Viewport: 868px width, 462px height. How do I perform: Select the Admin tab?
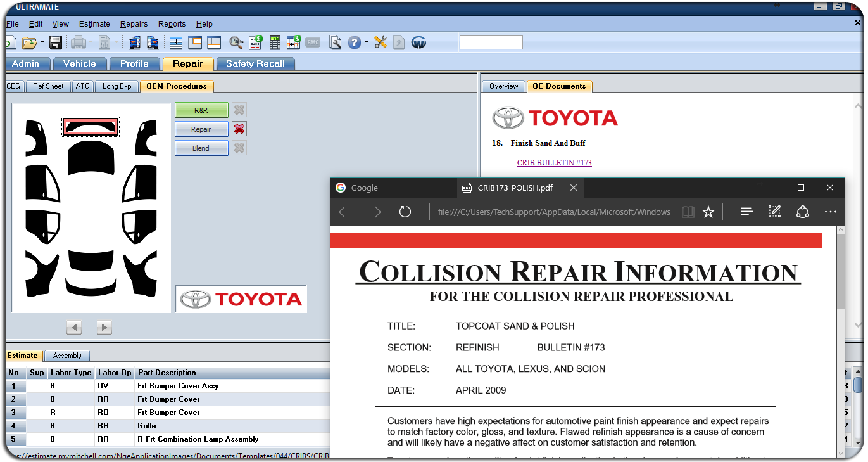(x=26, y=63)
